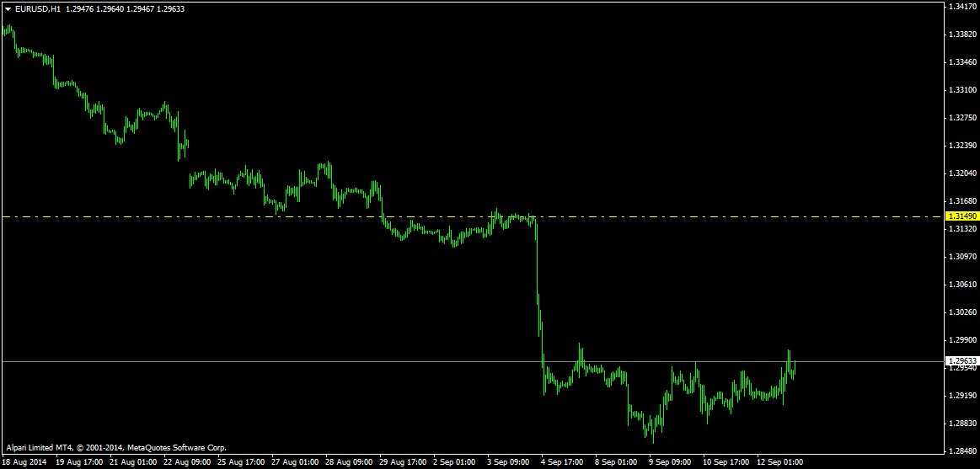Screen dimensions: 980x469
Task: Click the 1.28480 price scale label
Action: pyautogui.click(x=961, y=450)
